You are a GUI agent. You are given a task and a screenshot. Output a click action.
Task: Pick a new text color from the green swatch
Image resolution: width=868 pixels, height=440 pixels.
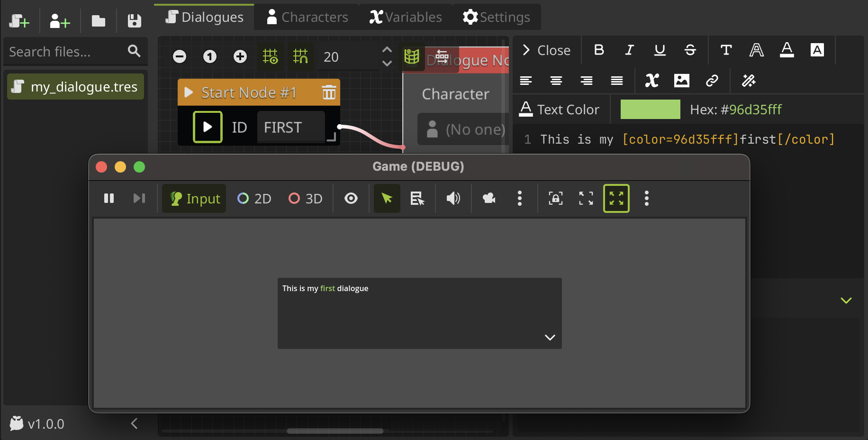point(650,109)
